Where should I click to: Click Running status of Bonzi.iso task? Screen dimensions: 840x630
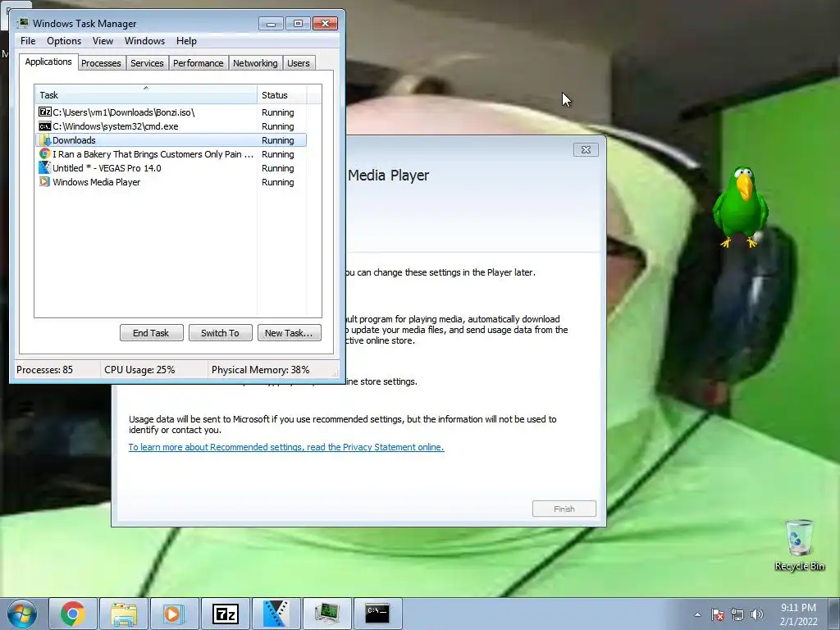tap(277, 112)
